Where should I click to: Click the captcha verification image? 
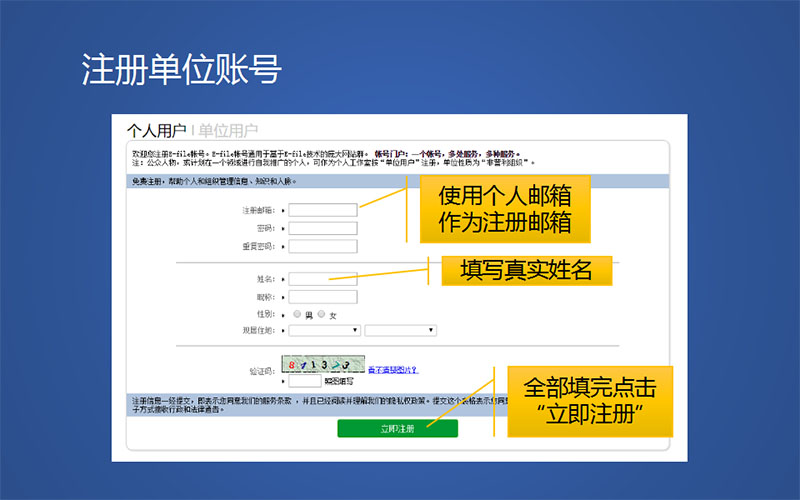[x=324, y=364]
